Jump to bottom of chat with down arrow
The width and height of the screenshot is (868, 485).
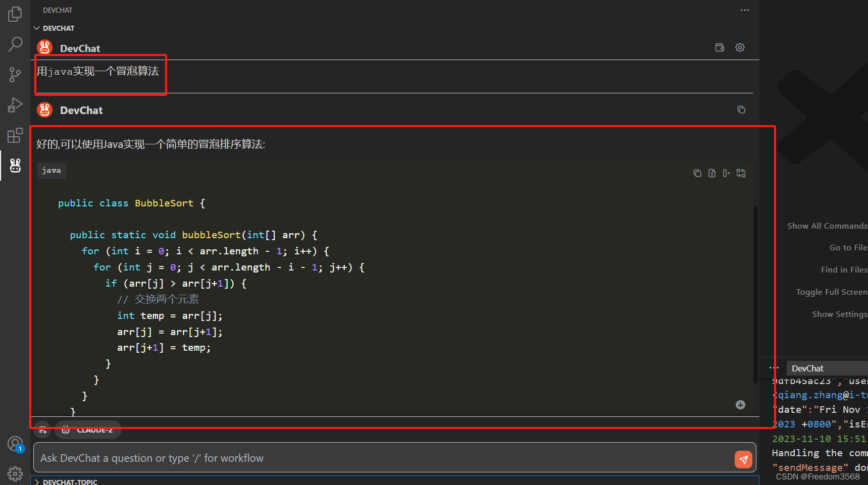point(740,405)
